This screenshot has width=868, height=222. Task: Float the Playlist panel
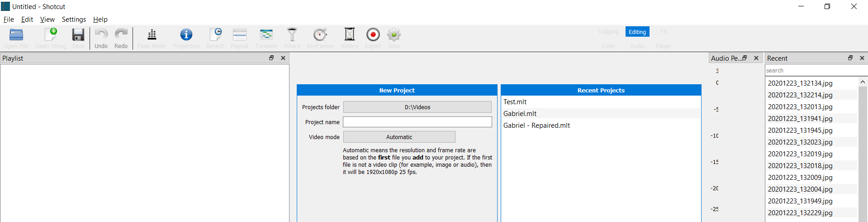click(x=271, y=58)
